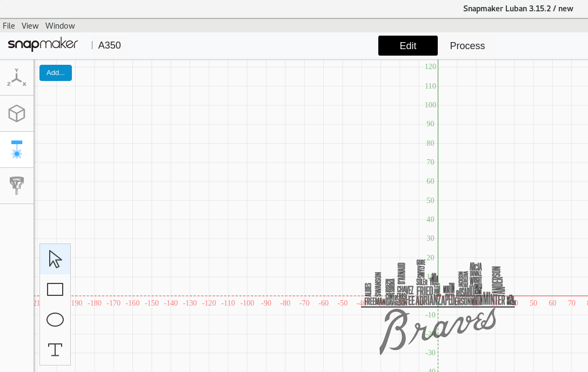The height and width of the screenshot is (372, 588).
Task: Click empty canvas area to deselect objects
Action: [x=216, y=162]
